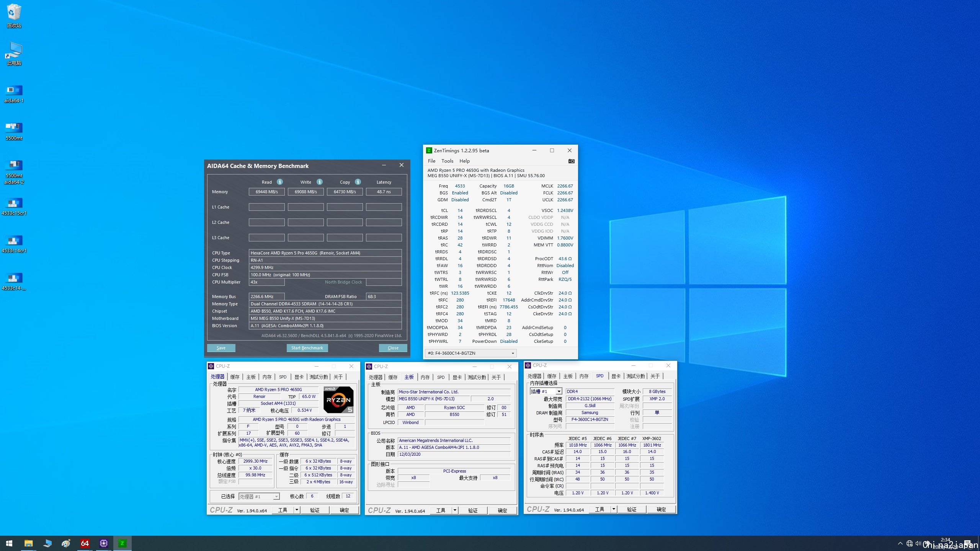Click Memory Write value 69088 MB/s
Viewport: 980px width, 551px height.
click(x=305, y=192)
